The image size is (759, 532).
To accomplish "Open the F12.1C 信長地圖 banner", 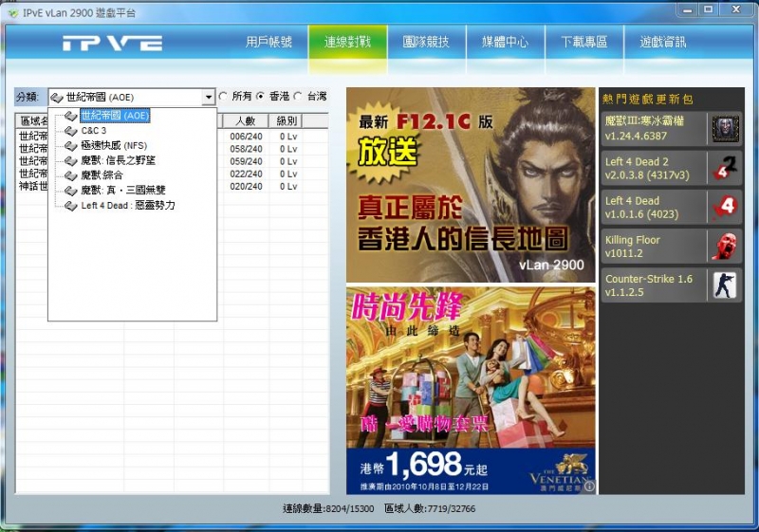I will pos(471,185).
